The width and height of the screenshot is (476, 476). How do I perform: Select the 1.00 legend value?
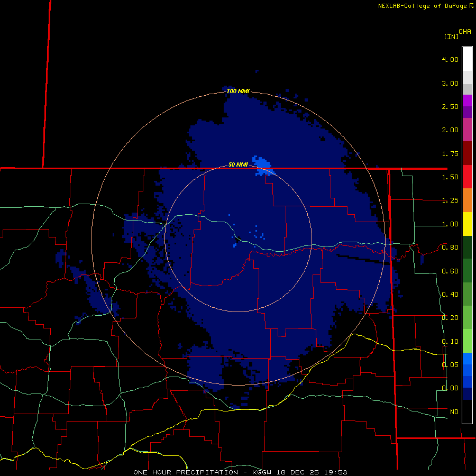[x=450, y=224]
